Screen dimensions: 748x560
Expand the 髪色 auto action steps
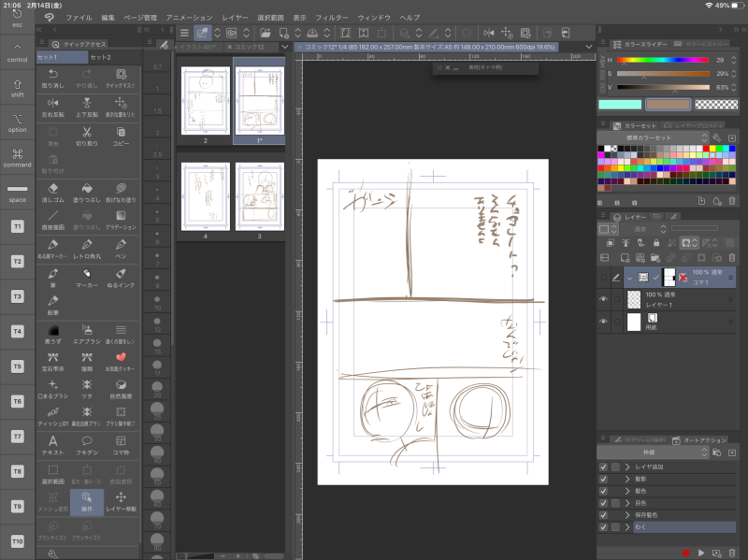click(627, 491)
